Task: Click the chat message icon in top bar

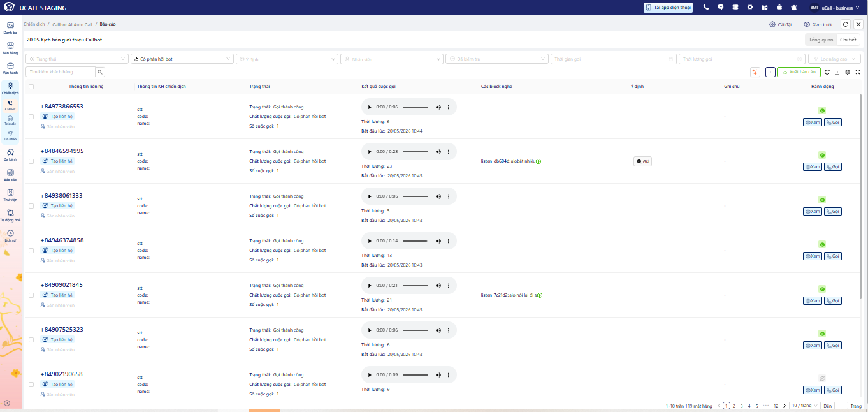Action: pos(721,8)
